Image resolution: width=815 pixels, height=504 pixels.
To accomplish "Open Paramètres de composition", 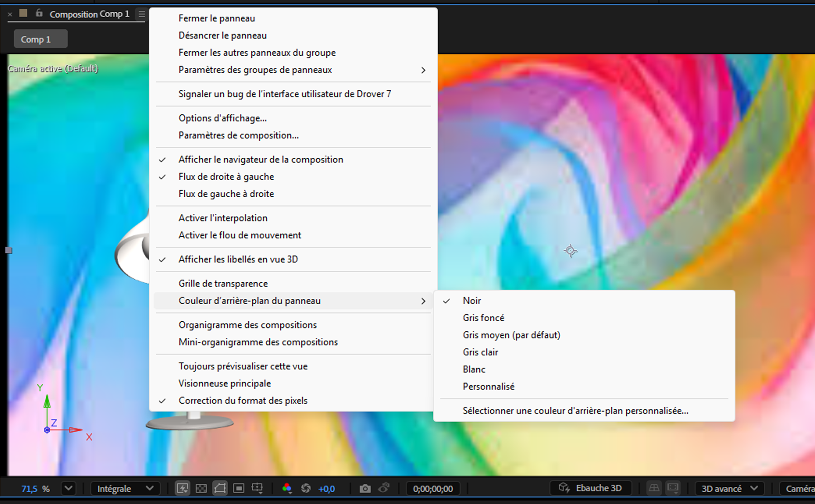I will pos(238,135).
